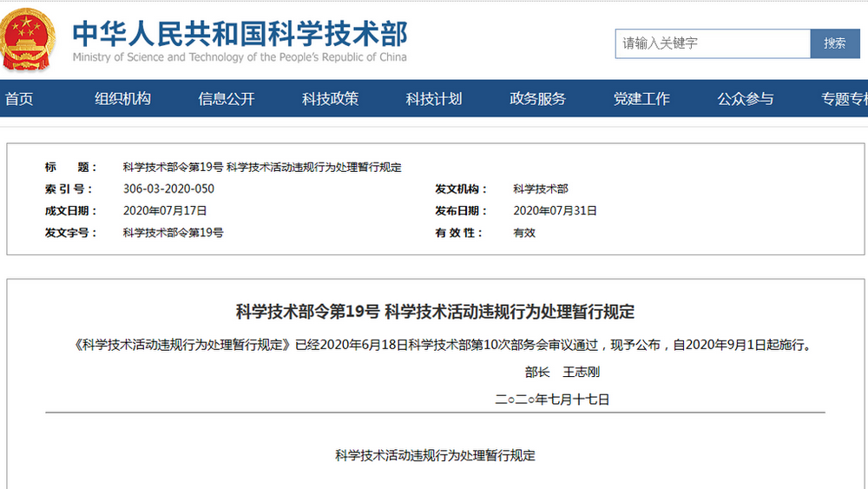Click the 成文日期 value 2020年07月17日
The width and height of the screenshot is (868, 489).
165,211
